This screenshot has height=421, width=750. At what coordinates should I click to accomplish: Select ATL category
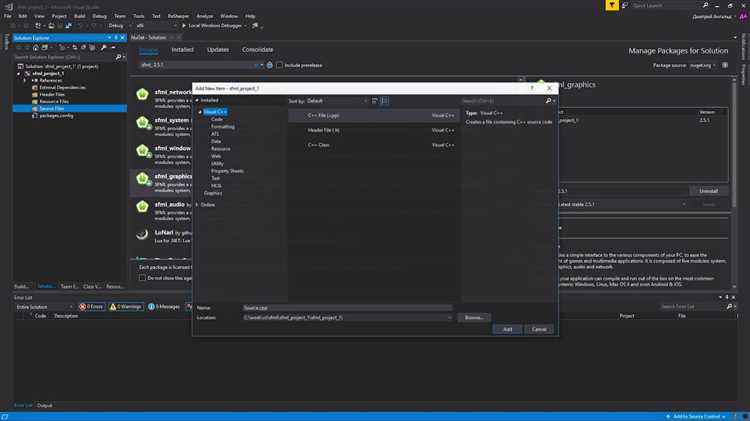click(x=215, y=134)
